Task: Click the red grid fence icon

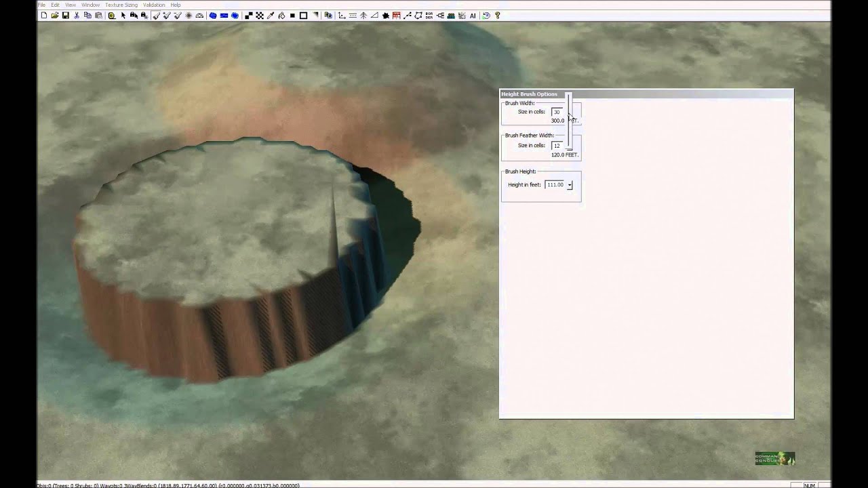Action: 397,15
